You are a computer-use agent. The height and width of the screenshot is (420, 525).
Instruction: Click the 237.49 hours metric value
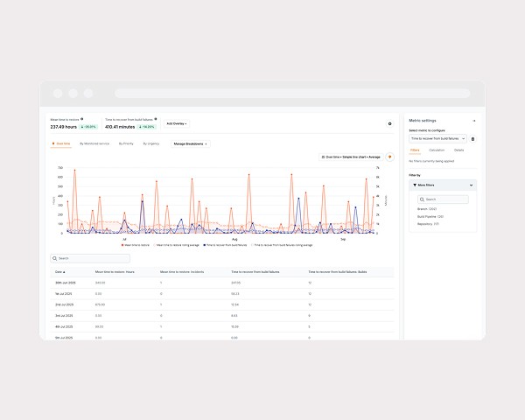(x=64, y=127)
